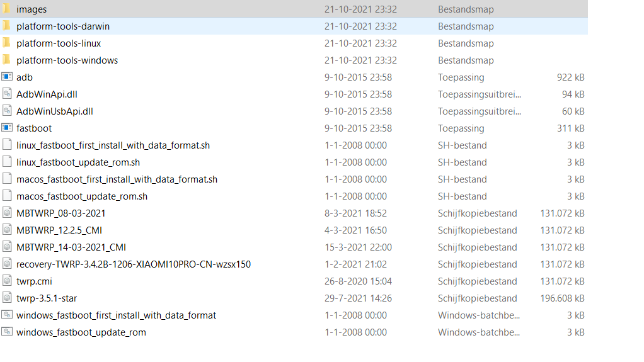Select the AdbWinUsbApi.dll file name

(x=55, y=111)
